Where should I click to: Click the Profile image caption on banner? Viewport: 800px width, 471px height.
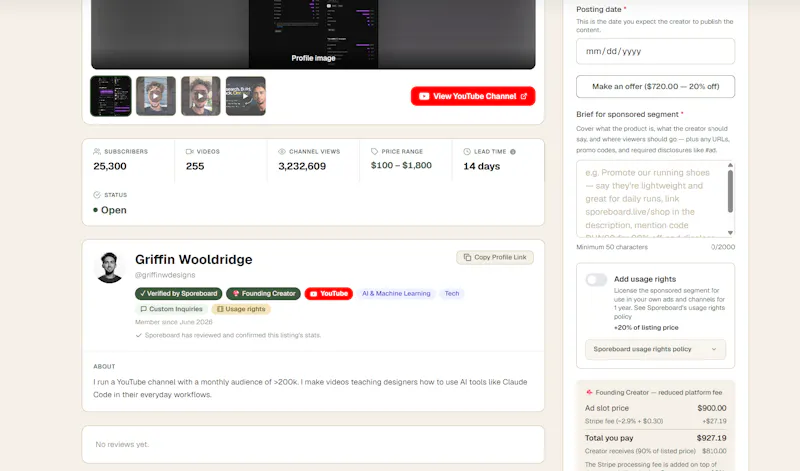313,58
